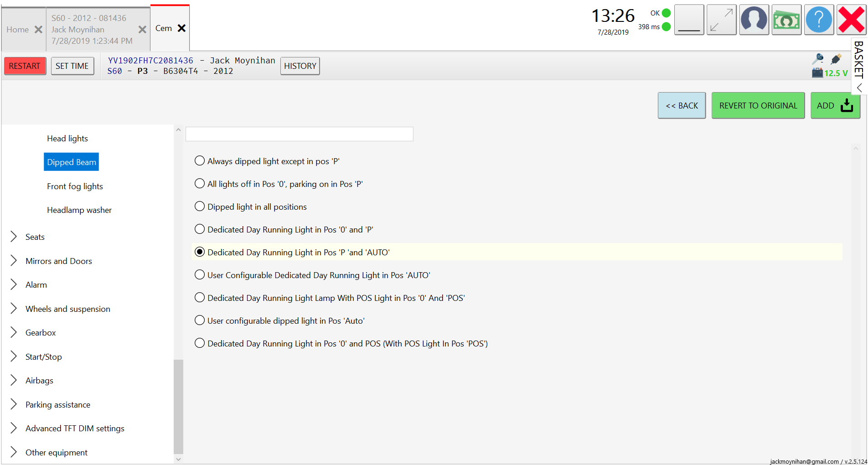Select 'All lights off in Pos 0' option

199,184
